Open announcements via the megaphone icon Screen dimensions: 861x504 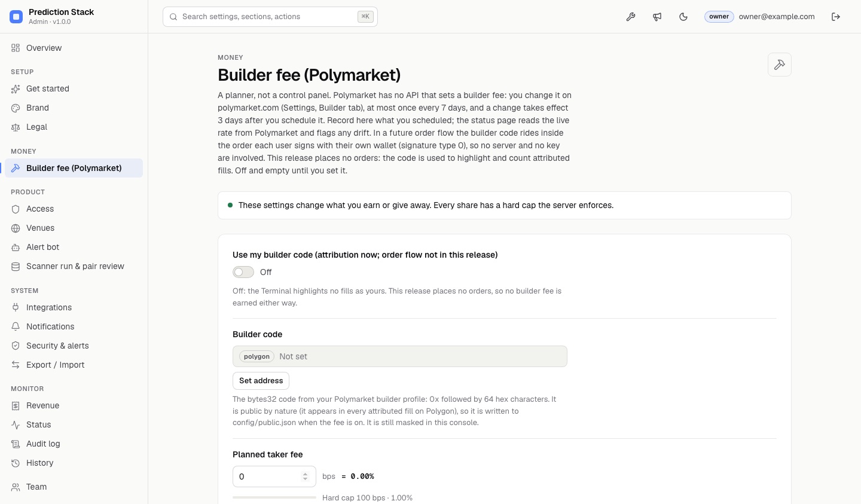tap(657, 17)
